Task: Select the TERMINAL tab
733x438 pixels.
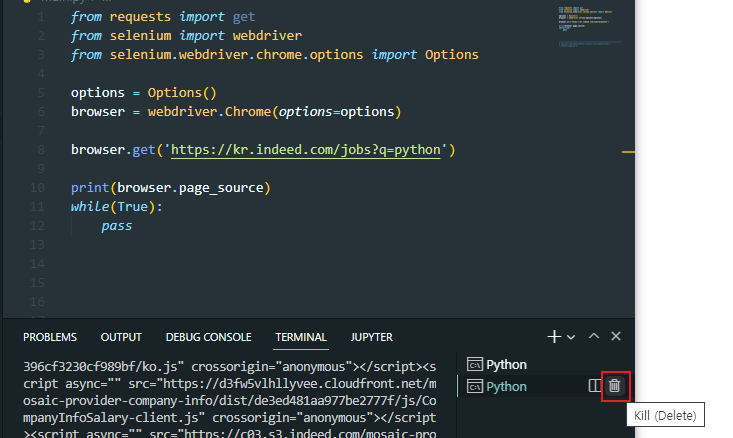Action: pos(301,337)
